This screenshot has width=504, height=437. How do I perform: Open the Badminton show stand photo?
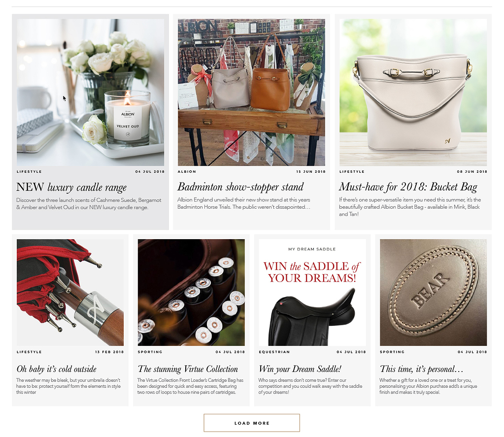pyautogui.click(x=251, y=92)
